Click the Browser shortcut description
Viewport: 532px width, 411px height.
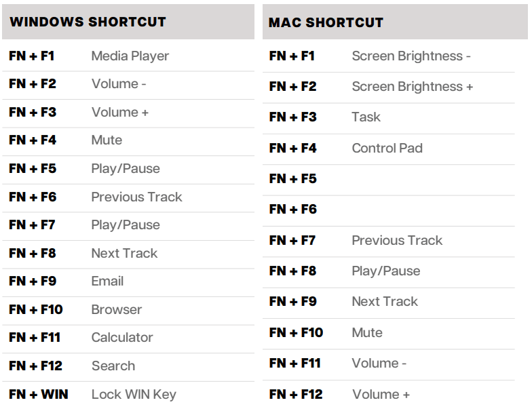116,309
